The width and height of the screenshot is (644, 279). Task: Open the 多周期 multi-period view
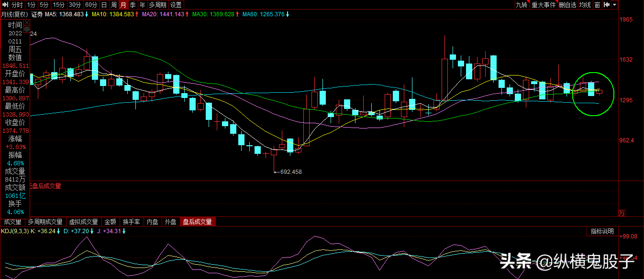point(157,5)
